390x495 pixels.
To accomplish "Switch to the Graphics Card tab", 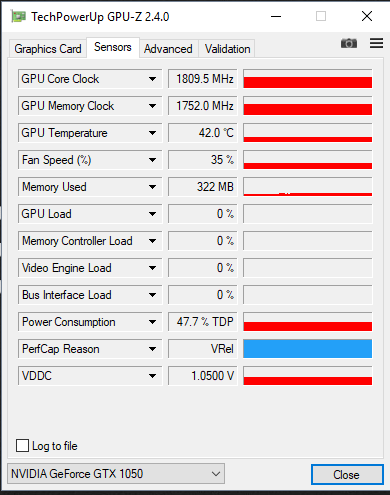I will pyautogui.click(x=48, y=49).
